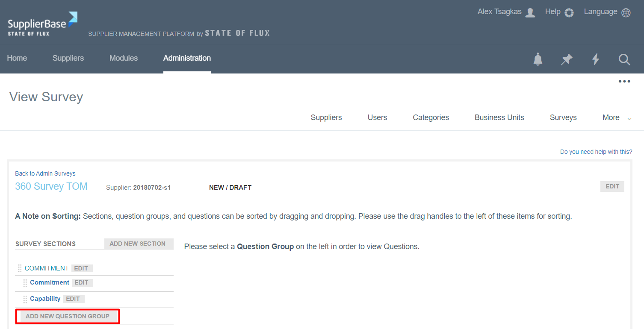Open the Modules tab
This screenshot has width=644, height=329.
click(124, 58)
